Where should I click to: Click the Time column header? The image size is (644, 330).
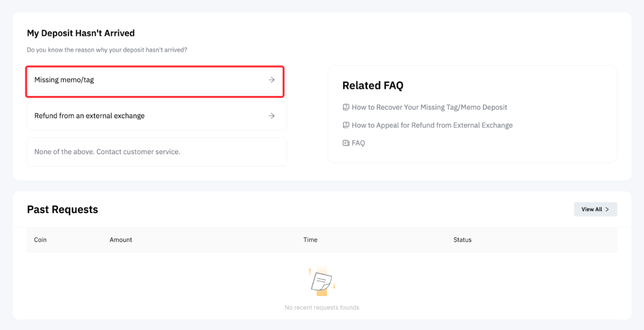point(310,240)
